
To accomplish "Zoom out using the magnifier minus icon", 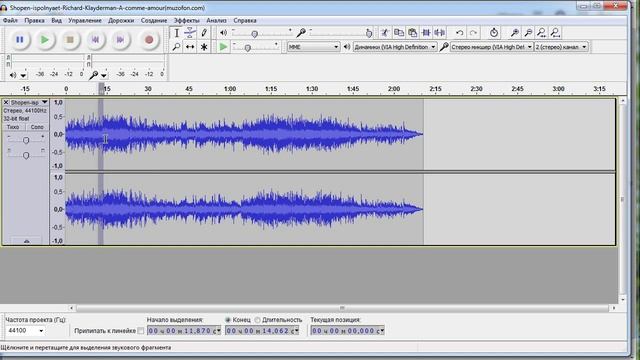I will coord(528,33).
